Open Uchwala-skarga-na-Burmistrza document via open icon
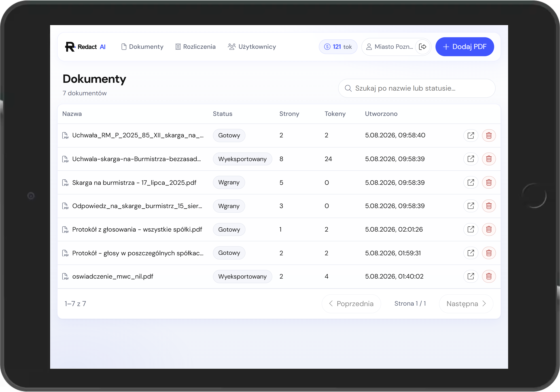This screenshot has height=392, width=560. click(x=471, y=159)
